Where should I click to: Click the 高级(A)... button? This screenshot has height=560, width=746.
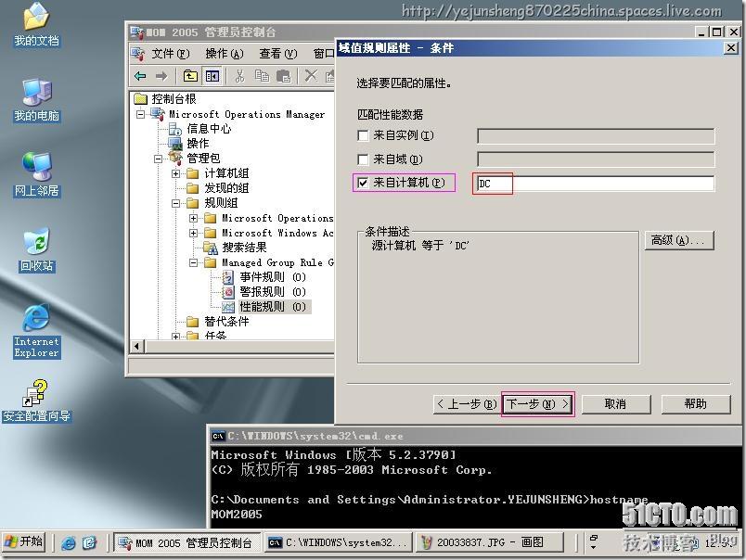click(679, 240)
